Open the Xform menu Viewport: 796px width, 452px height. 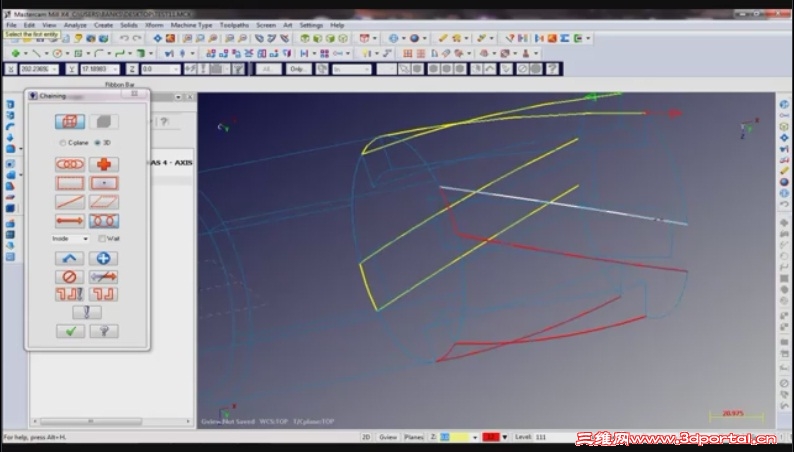[154, 25]
